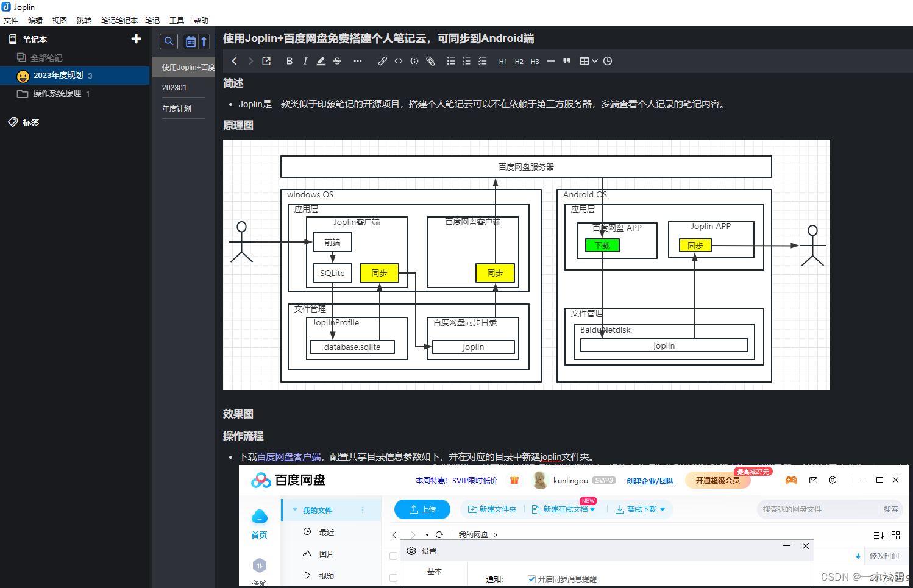Open note in external editor

(266, 61)
